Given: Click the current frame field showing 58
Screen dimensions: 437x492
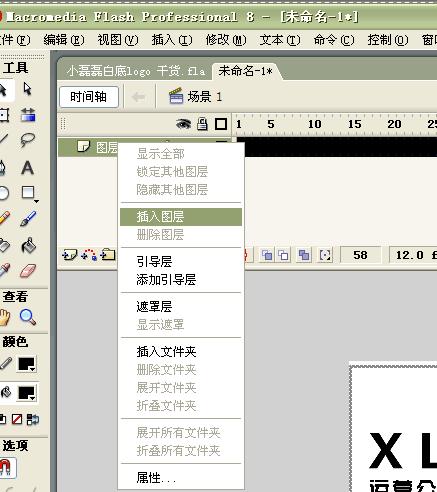Looking at the screenshot, I should pos(360,255).
